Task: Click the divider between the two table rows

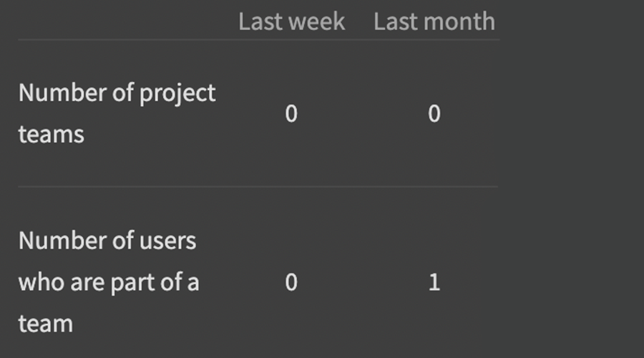Action: [258, 187]
